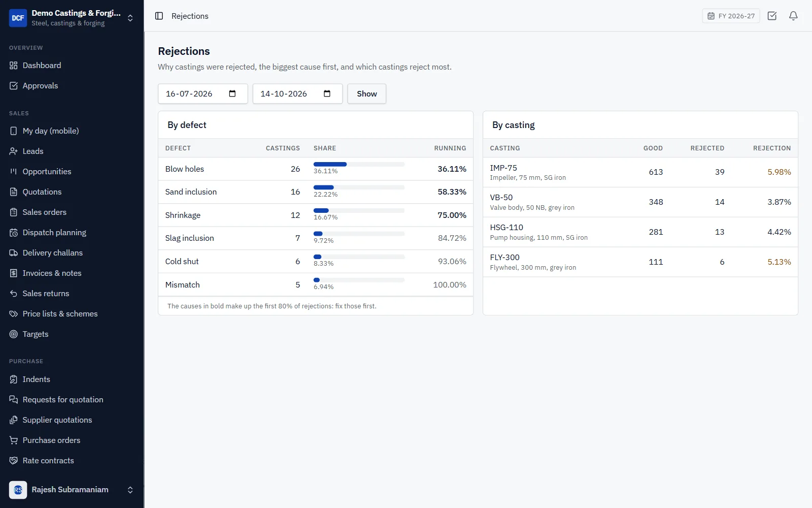Click the Mismatch defect row

[316, 285]
